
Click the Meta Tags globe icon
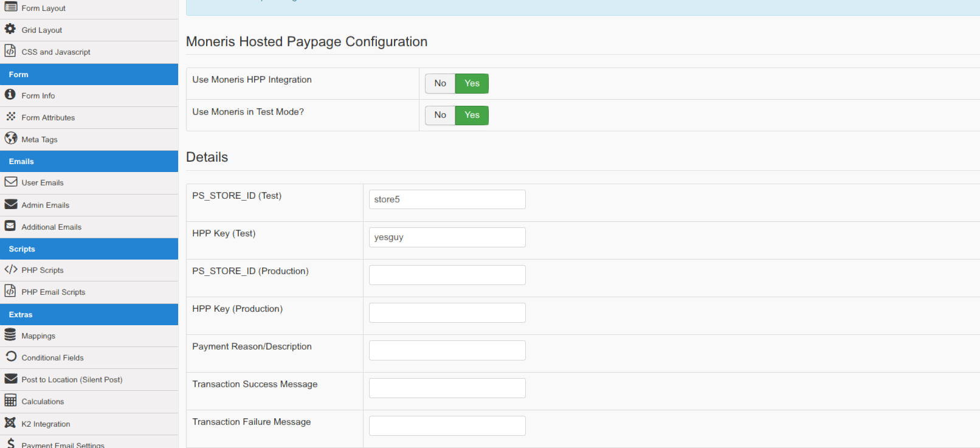coord(10,138)
